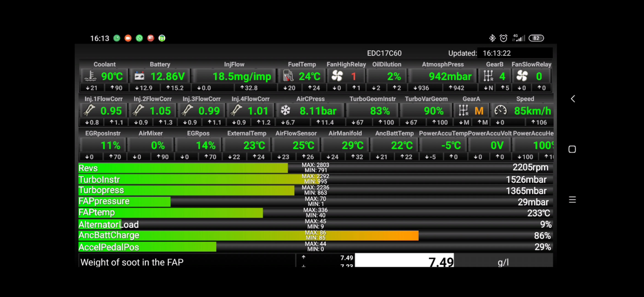Tap the Speed speedometer icon
Screen dimensions: 644x297
click(500, 111)
